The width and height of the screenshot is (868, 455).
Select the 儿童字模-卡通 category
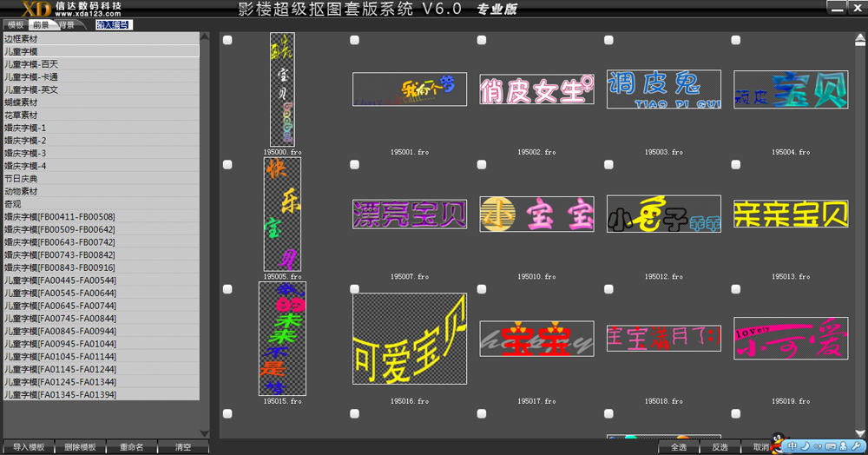[102, 77]
